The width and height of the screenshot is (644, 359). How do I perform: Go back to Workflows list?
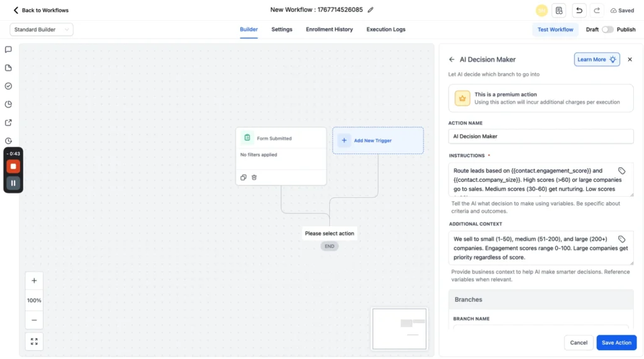[x=41, y=10]
